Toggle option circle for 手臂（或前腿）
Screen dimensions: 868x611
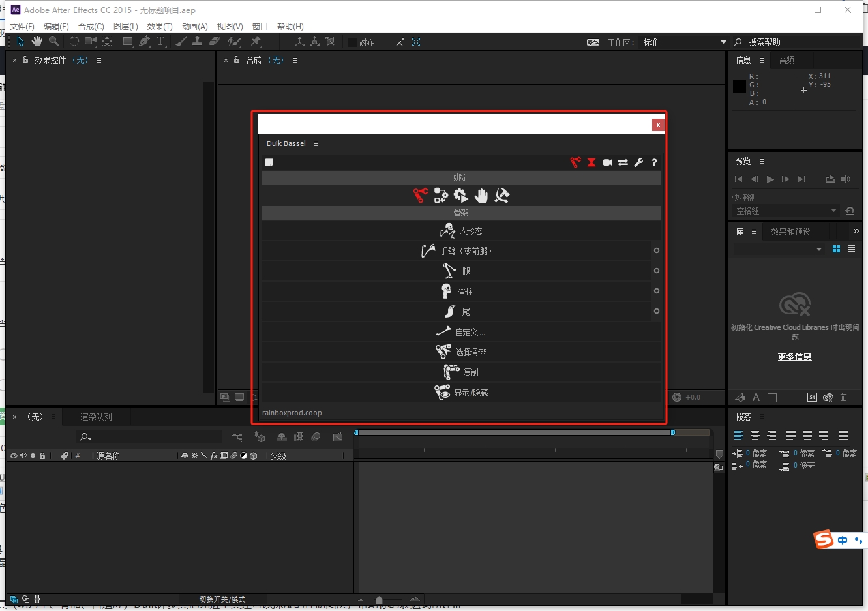coord(657,250)
